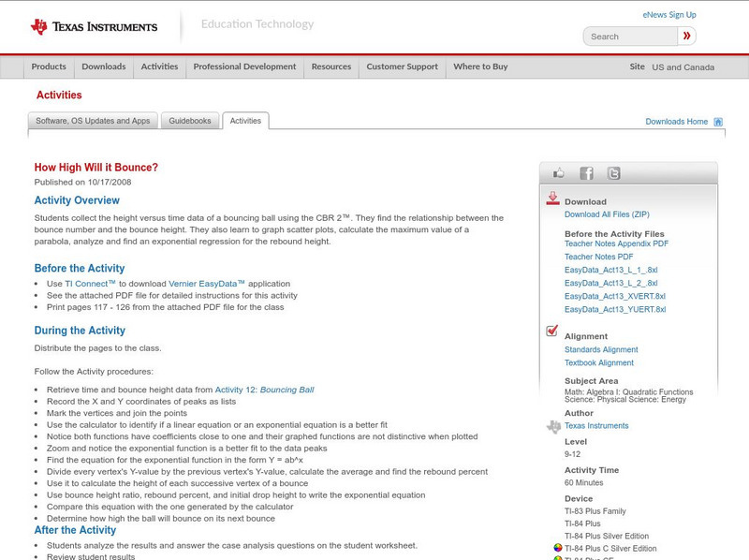Click the Texas Instruments logo
The image size is (749, 560).
94,26
